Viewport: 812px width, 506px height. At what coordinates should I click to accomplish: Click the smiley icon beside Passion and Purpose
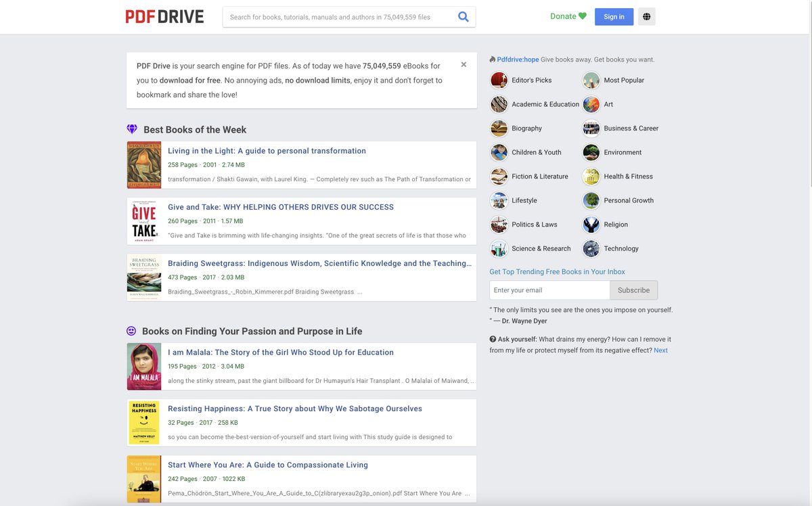131,331
